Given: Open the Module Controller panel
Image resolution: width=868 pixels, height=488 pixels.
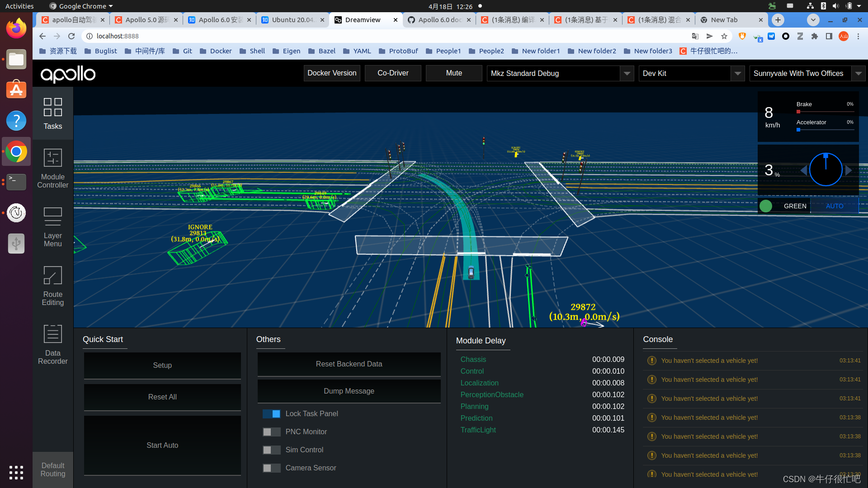Looking at the screenshot, I should pyautogui.click(x=52, y=168).
